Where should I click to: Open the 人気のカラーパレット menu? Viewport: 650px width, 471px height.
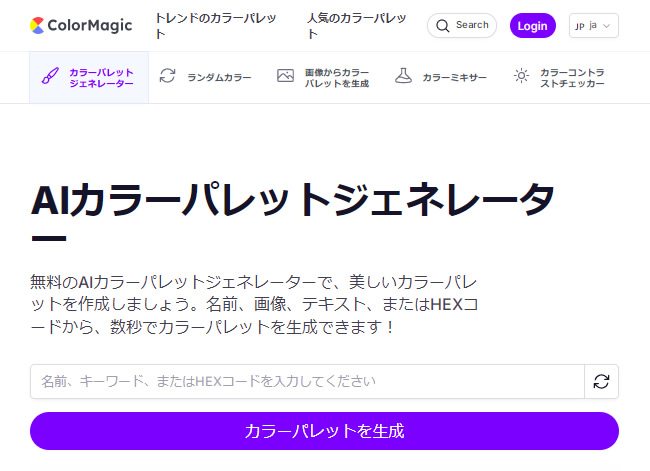click(x=357, y=26)
